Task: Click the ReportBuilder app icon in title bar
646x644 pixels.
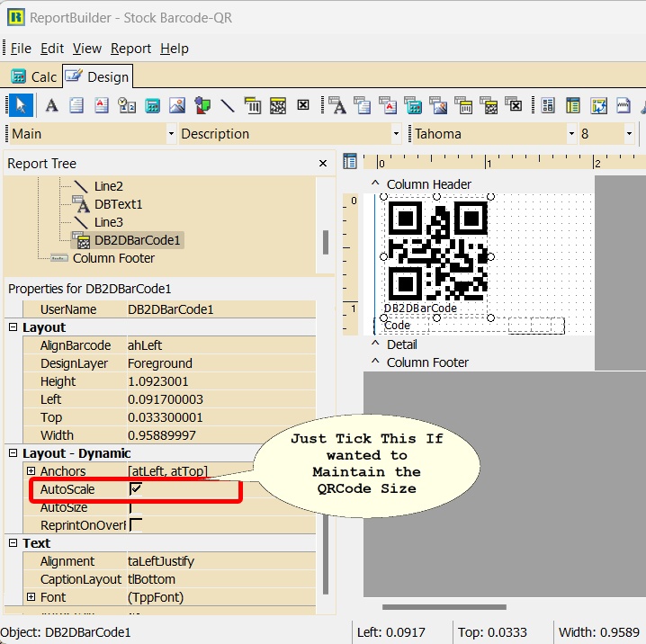Action: click(x=14, y=17)
